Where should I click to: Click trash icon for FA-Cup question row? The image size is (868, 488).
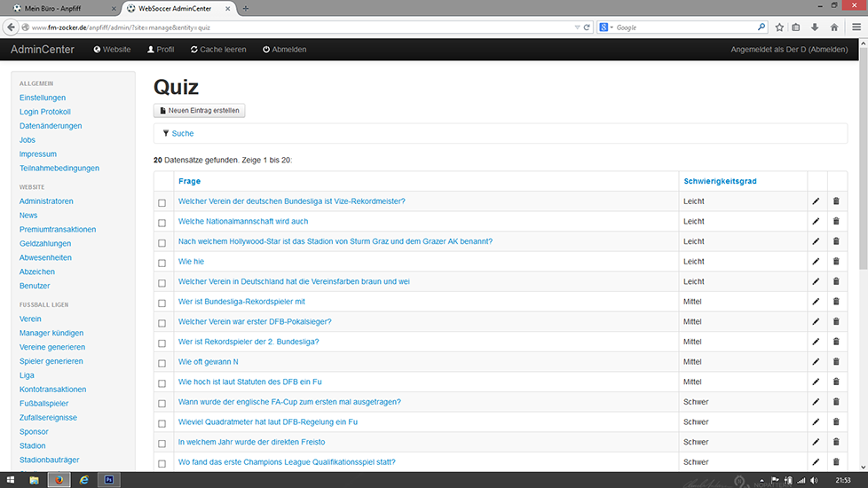click(835, 402)
